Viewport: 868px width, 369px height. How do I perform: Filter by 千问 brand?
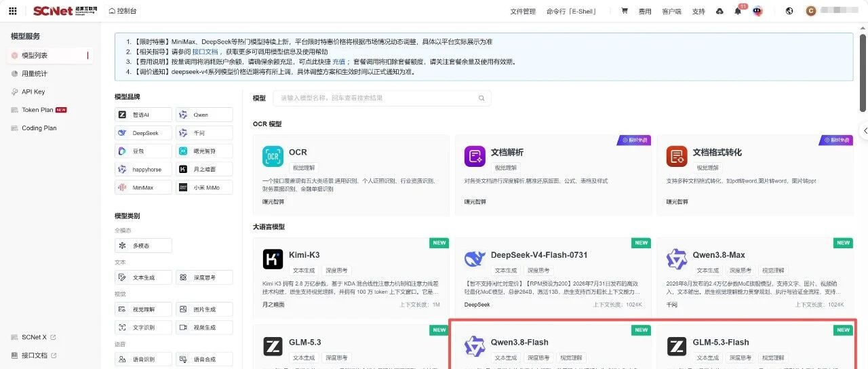[x=204, y=133]
